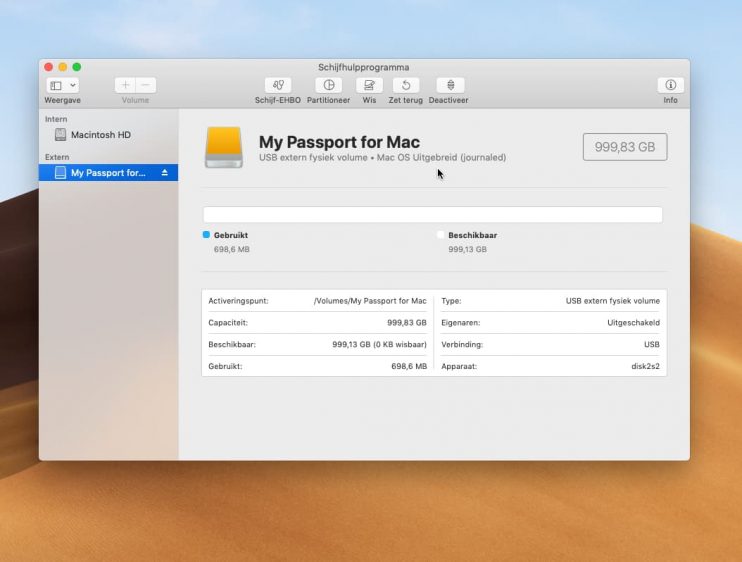The image size is (742, 562).
Task: Click the My Passport sidebar disk icon
Action: pyautogui.click(x=60, y=173)
